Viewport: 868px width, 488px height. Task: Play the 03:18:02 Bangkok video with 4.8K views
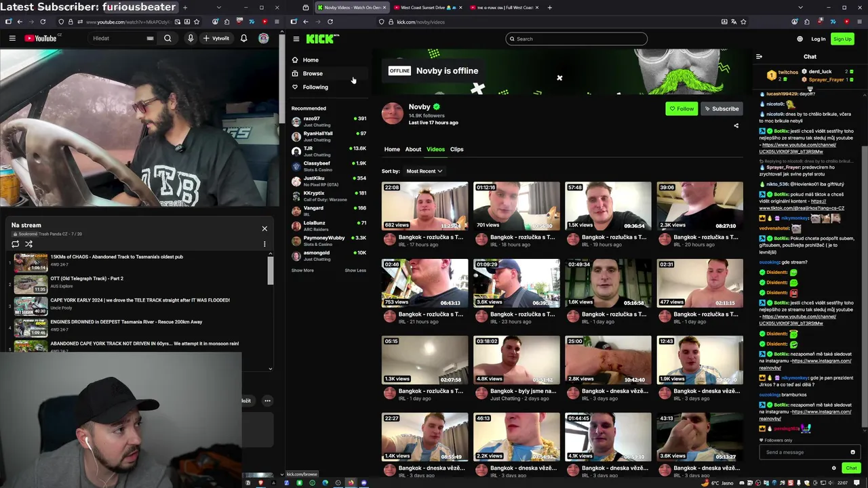point(516,360)
